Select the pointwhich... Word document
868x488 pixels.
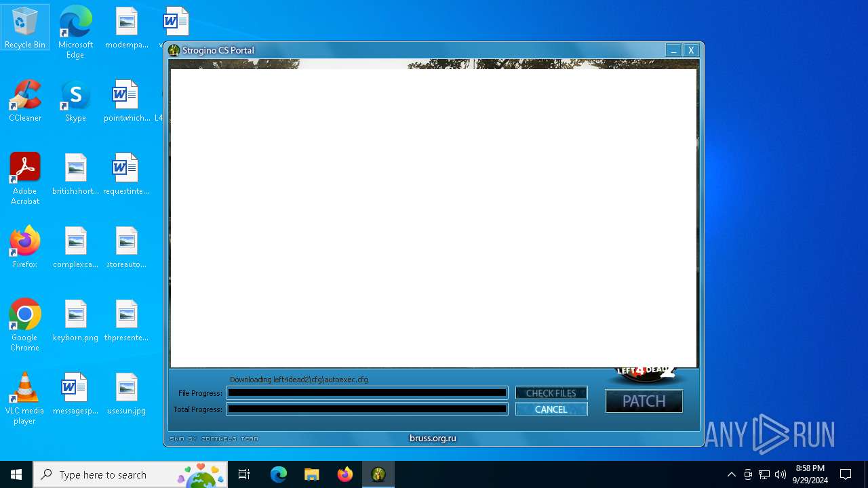click(x=127, y=101)
